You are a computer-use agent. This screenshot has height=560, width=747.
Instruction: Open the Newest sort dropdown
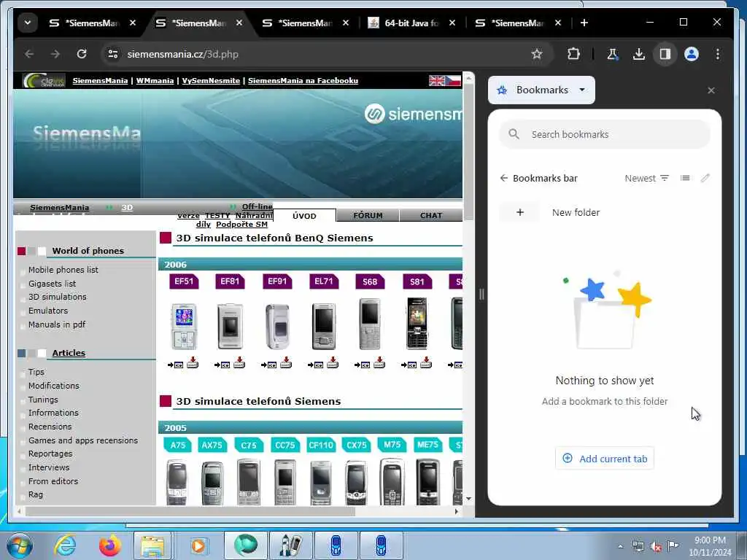tap(646, 178)
